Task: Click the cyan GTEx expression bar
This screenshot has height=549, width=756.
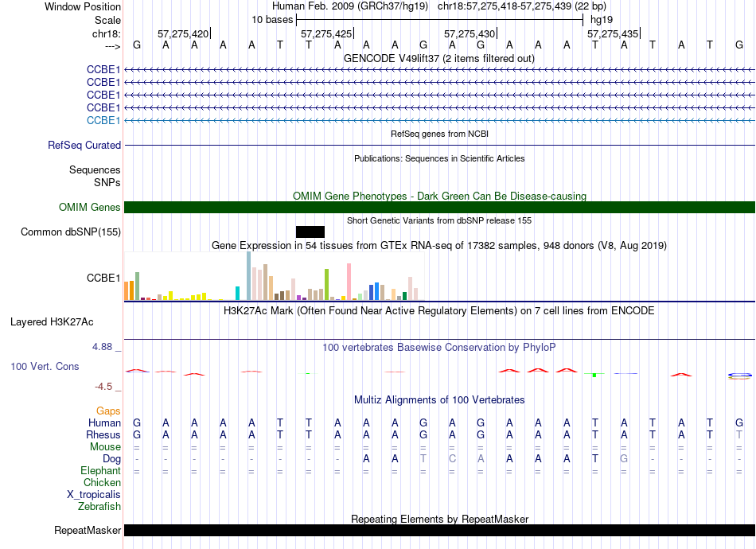Action: 237,293
